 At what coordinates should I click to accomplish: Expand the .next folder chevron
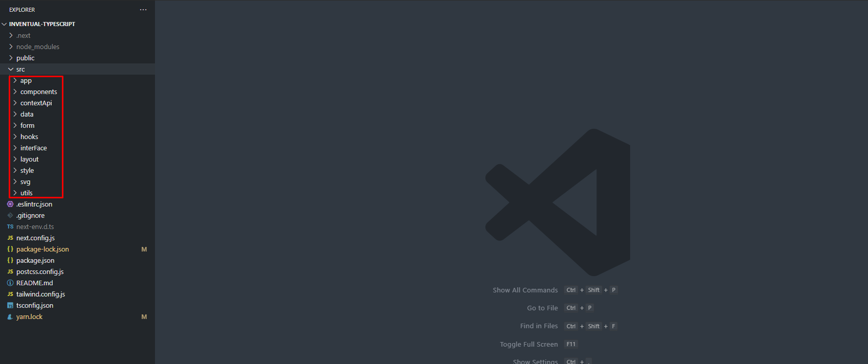(x=11, y=35)
